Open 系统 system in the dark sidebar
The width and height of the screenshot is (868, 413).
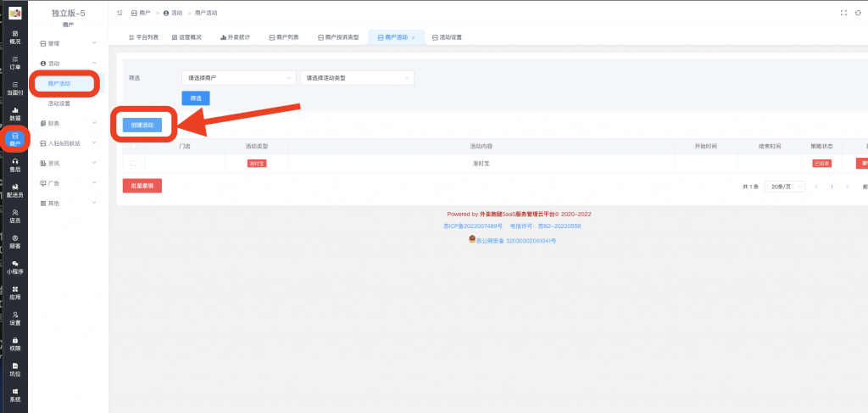tap(15, 394)
